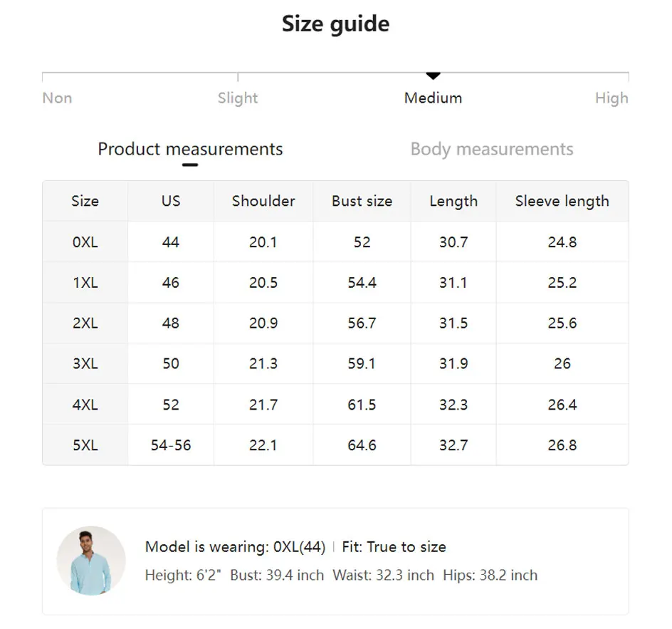Image resolution: width=672 pixels, height=629 pixels.
Task: Click the 5XL size row
Action: (335, 445)
